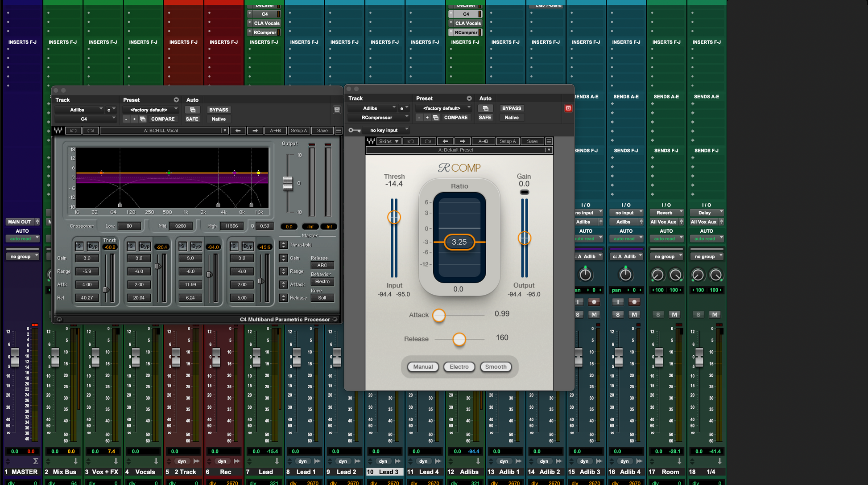Screen dimensions: 868x485
Task: Open the Skins dropdown in RCompressor
Action: (389, 141)
